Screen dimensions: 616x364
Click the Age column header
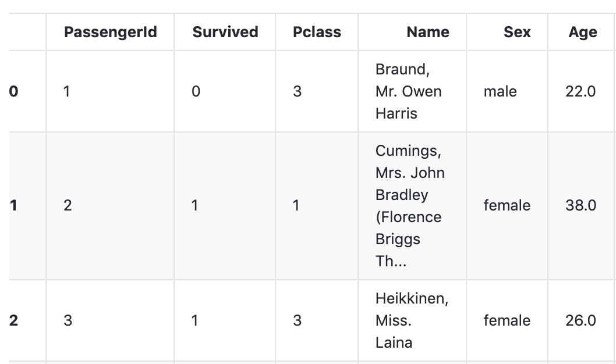click(583, 32)
